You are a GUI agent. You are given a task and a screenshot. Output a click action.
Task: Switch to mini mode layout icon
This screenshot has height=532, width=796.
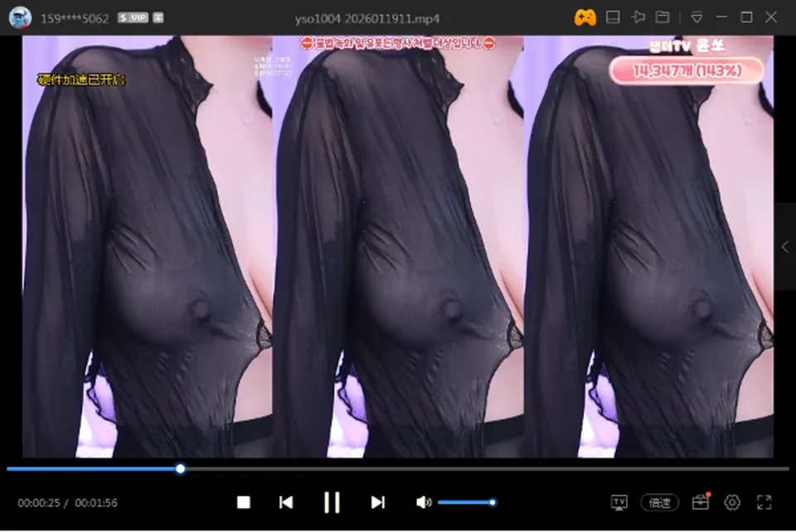tap(613, 17)
